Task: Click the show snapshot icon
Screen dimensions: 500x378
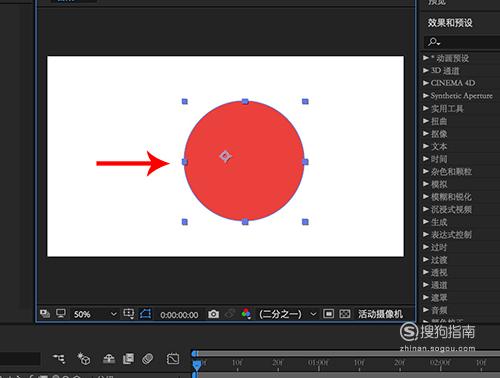Action: (230, 314)
